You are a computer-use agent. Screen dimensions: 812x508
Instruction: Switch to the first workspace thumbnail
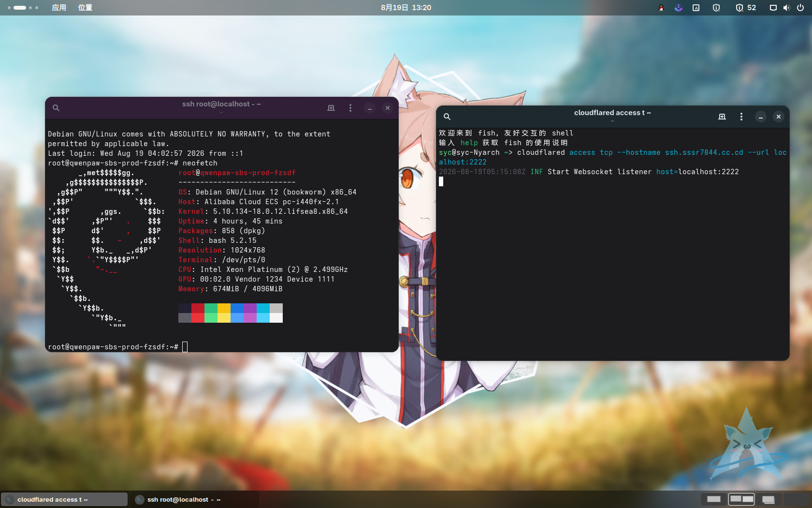coord(714,499)
